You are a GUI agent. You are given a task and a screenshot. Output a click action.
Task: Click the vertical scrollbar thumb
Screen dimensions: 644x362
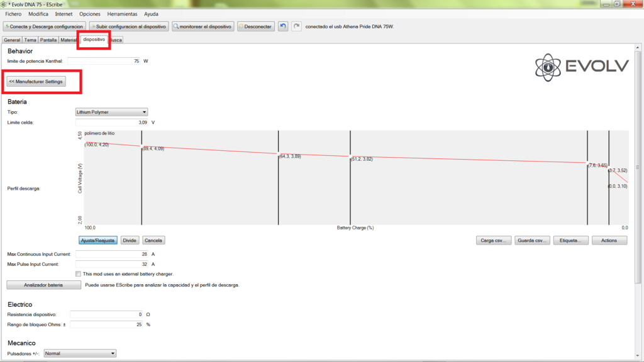(x=638, y=167)
